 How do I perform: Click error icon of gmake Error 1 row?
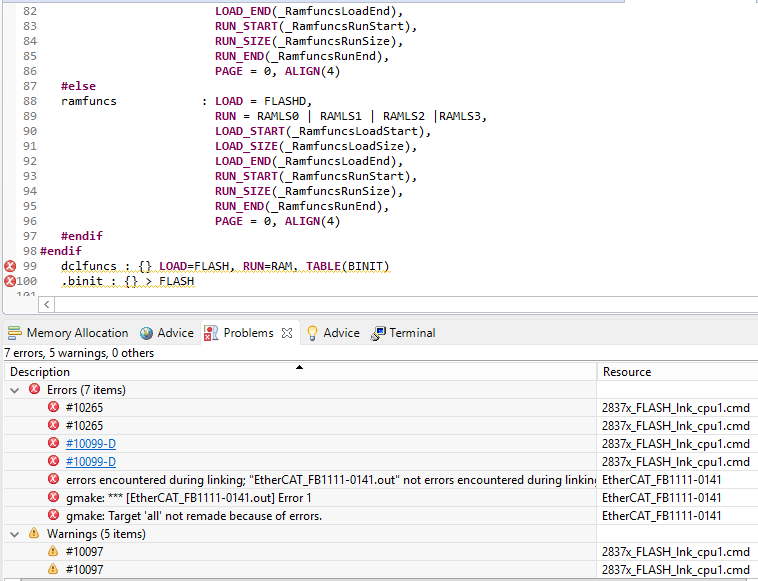(54, 497)
